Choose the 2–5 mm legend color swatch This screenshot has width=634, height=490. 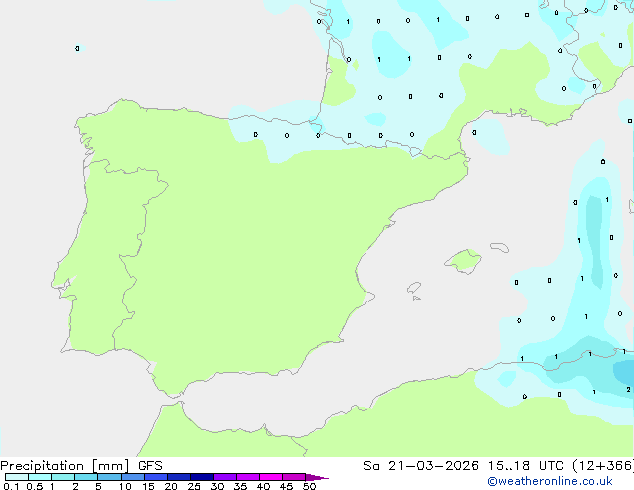pos(86,477)
